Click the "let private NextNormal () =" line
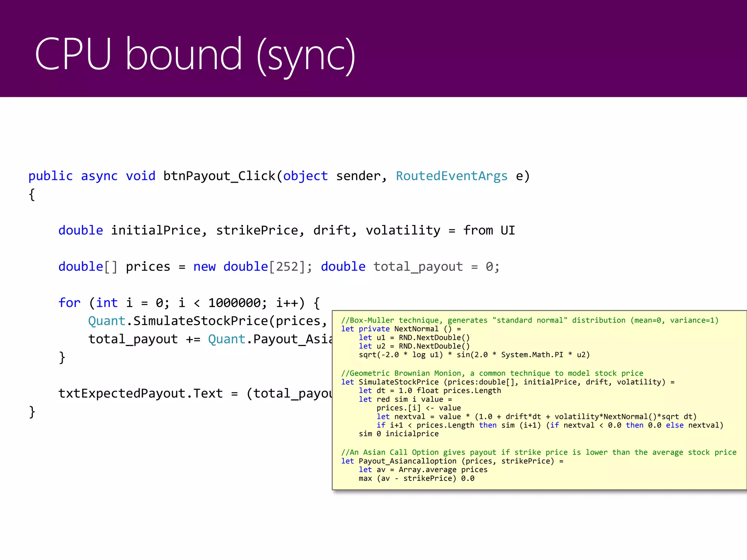The image size is (747, 560). pos(401,329)
